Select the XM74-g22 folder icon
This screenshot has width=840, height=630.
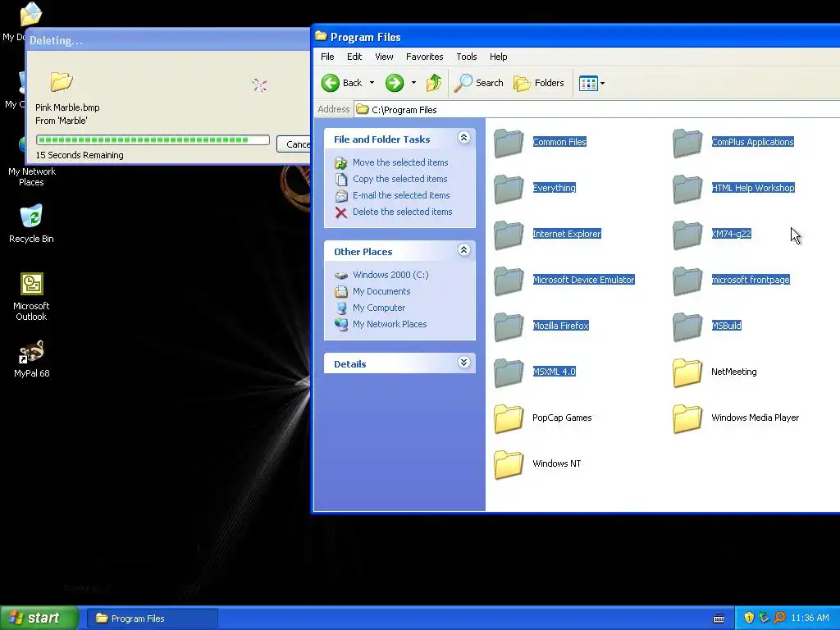tap(687, 235)
